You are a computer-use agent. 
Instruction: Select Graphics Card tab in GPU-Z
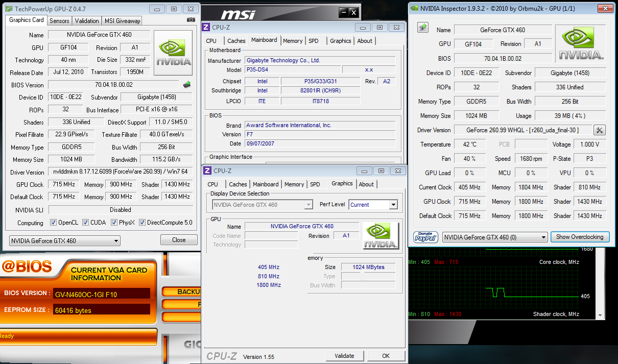(27, 20)
